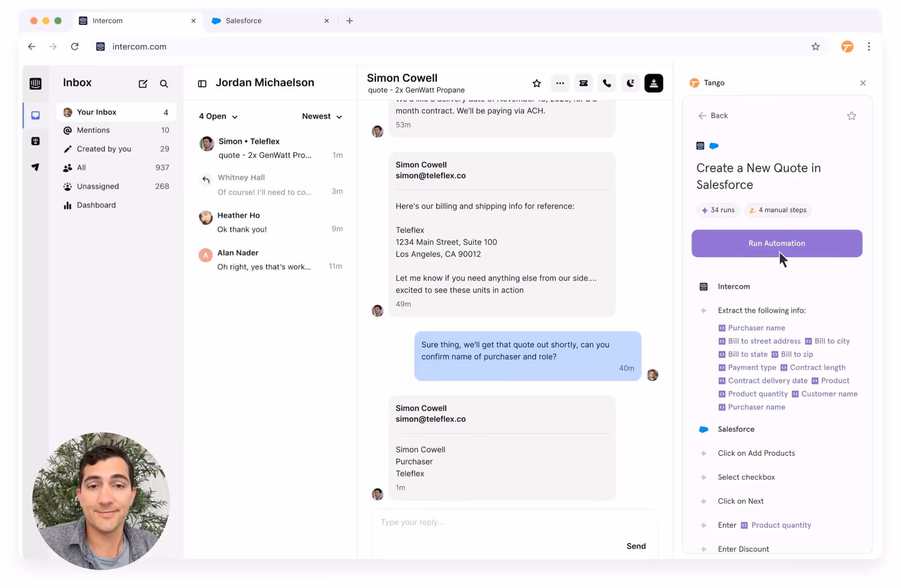Select the Enter Discount step
The height and width of the screenshot is (588, 901).
[743, 549]
